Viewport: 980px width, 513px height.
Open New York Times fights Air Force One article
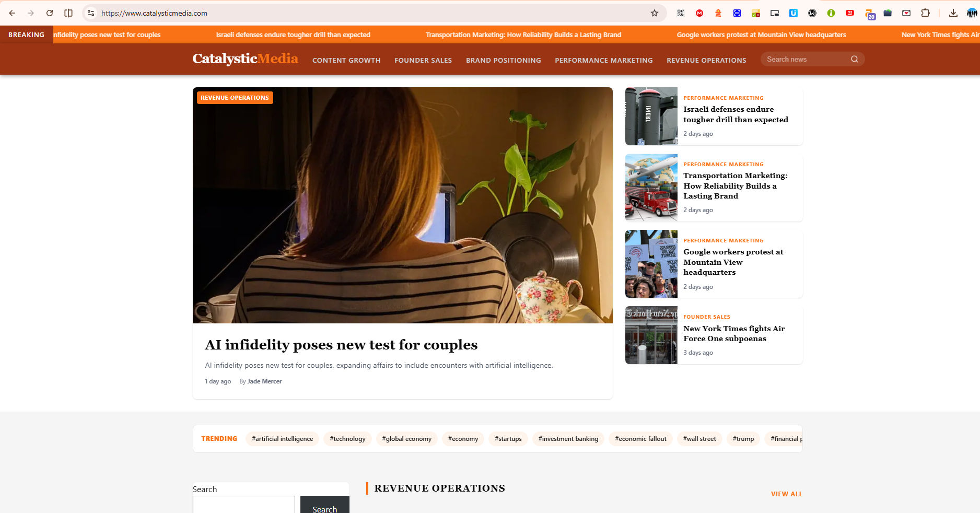point(734,333)
